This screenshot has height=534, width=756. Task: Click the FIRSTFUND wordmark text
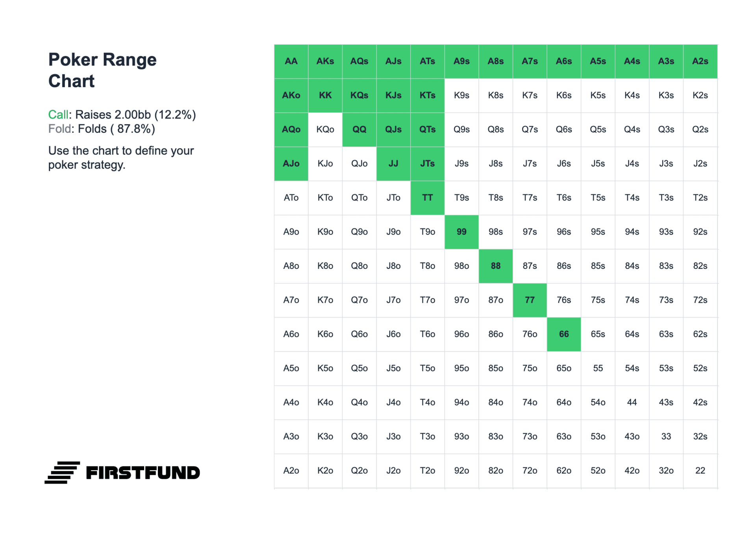[x=143, y=473]
